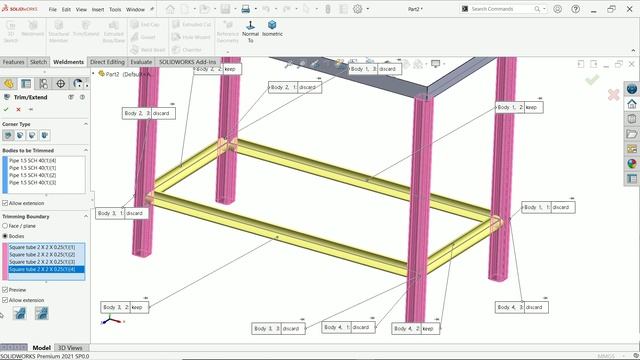This screenshot has height=360, width=640.
Task: Switch to the Direct Editing tab
Action: point(107,62)
